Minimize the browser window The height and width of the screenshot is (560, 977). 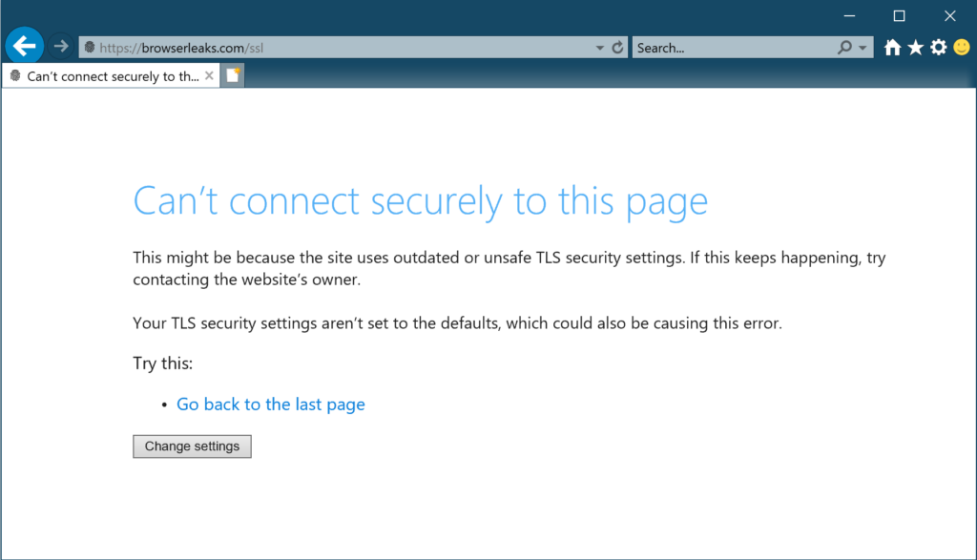(849, 16)
